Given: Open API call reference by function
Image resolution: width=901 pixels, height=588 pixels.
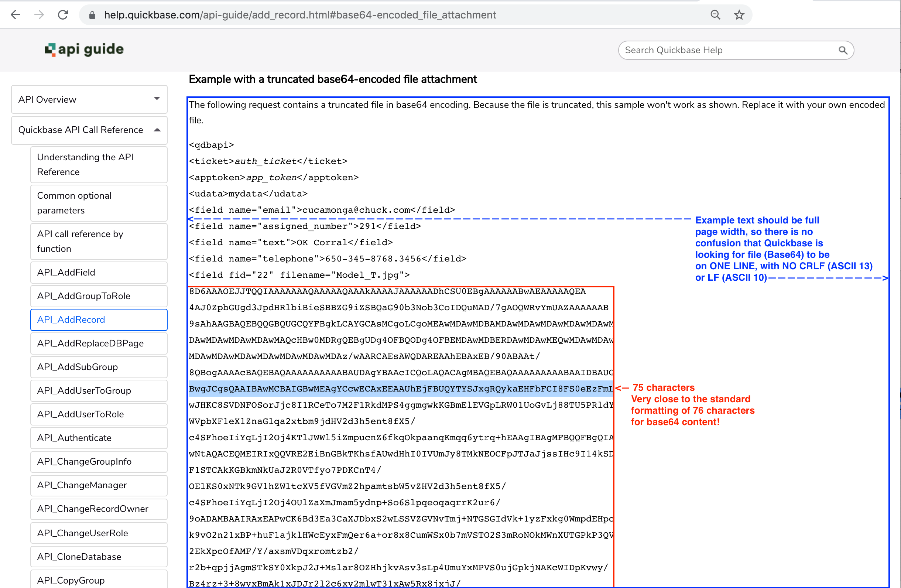Looking at the screenshot, I should click(x=80, y=241).
